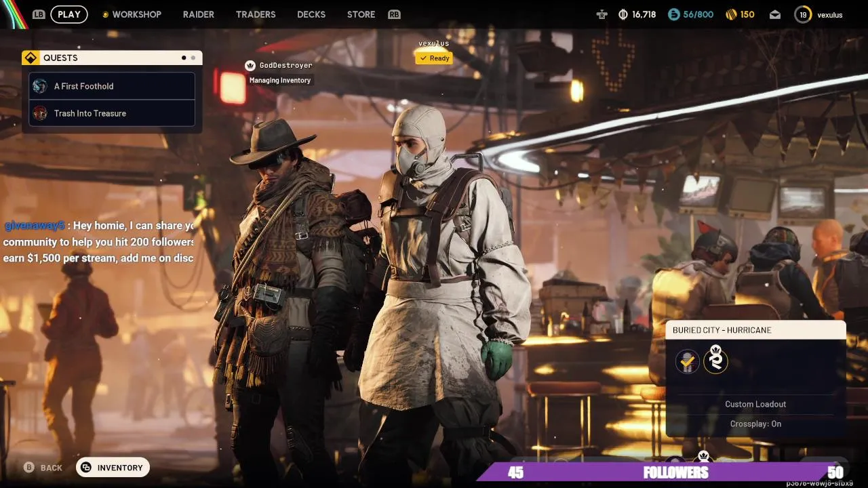This screenshot has width=868, height=488.
Task: Click the BACK label
Action: coord(52,468)
